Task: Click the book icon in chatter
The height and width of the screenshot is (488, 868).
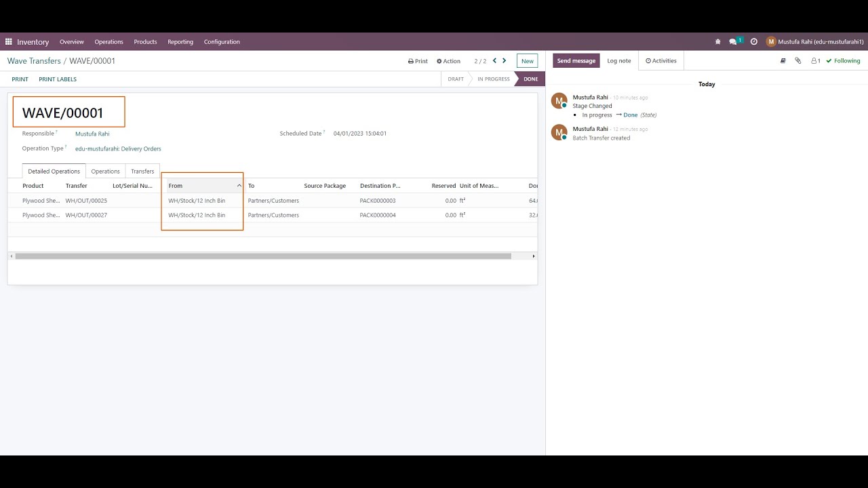Action: [x=783, y=60]
